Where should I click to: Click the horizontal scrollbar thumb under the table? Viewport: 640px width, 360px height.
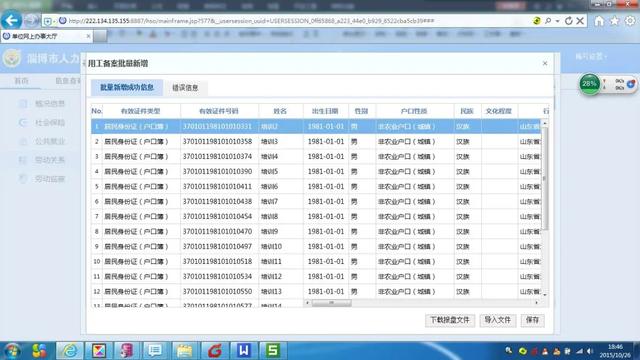331,303
